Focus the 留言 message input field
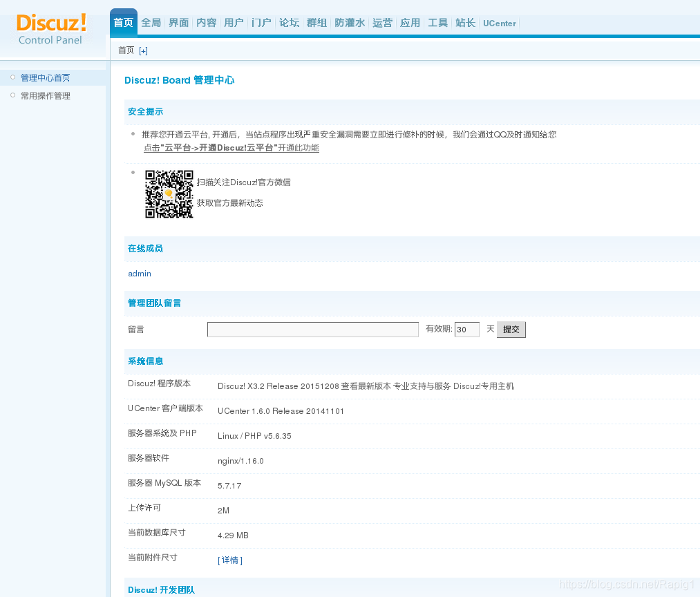 coord(313,330)
